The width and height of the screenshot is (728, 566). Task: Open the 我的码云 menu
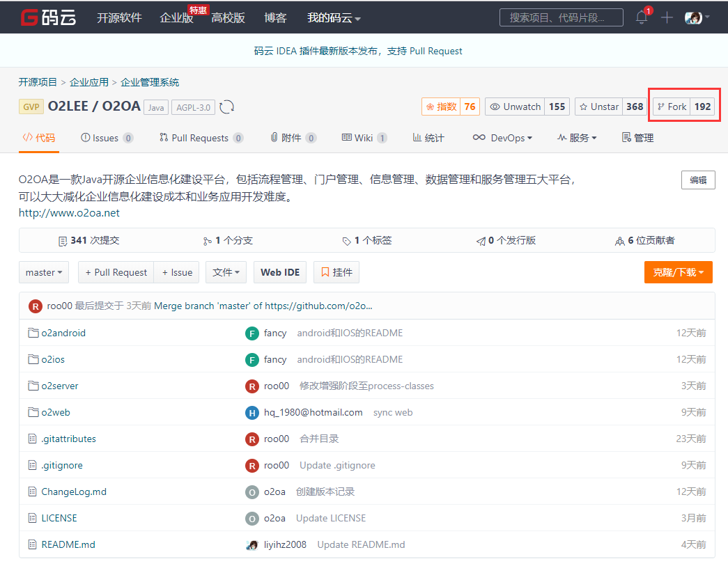[x=333, y=17]
